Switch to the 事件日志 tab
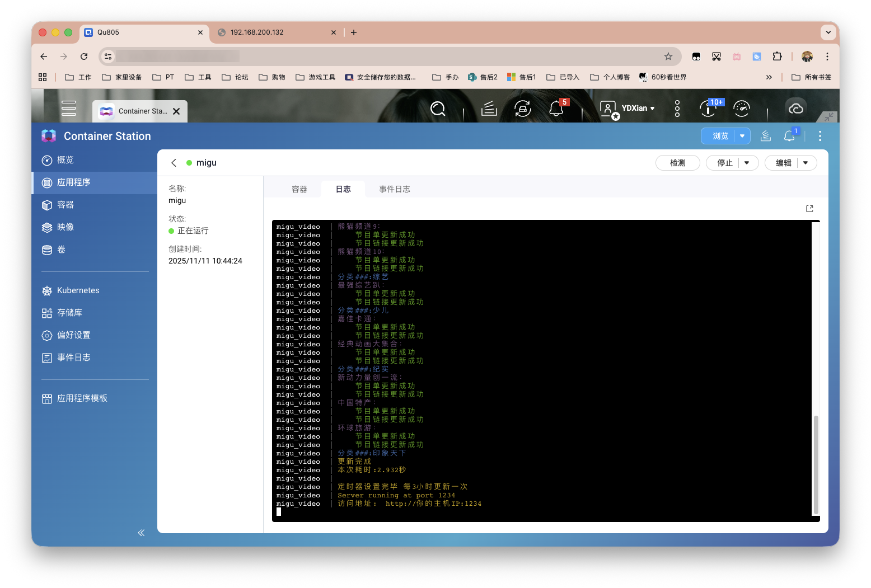871x588 pixels. click(x=394, y=189)
